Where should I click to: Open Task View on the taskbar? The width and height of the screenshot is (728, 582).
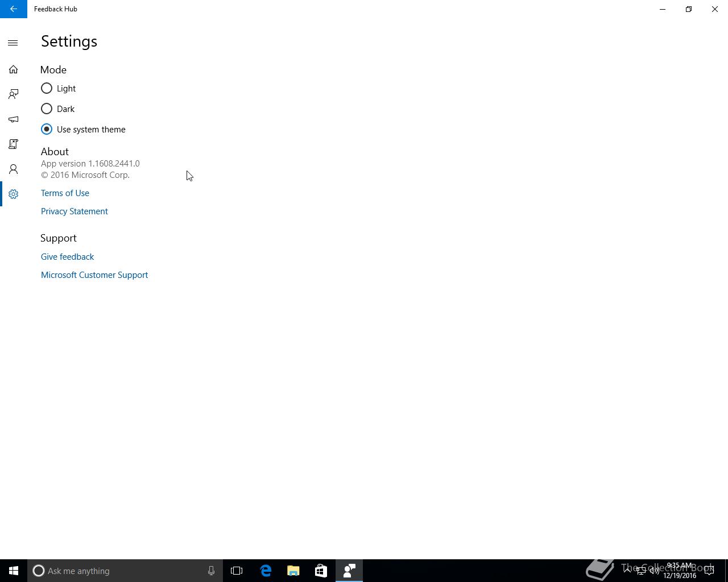237,571
